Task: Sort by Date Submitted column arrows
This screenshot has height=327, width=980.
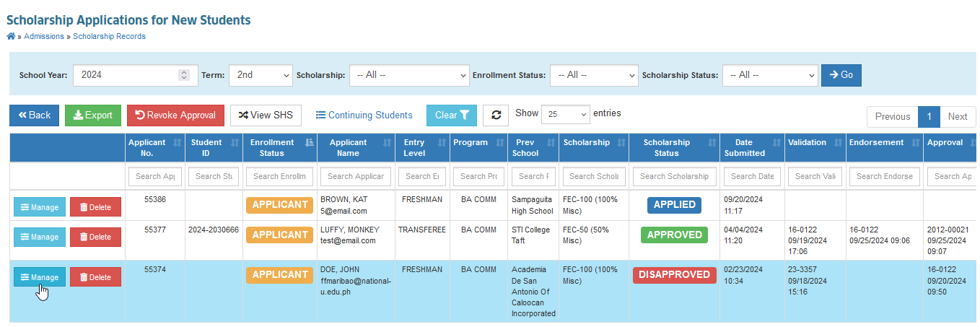Action: (x=776, y=143)
